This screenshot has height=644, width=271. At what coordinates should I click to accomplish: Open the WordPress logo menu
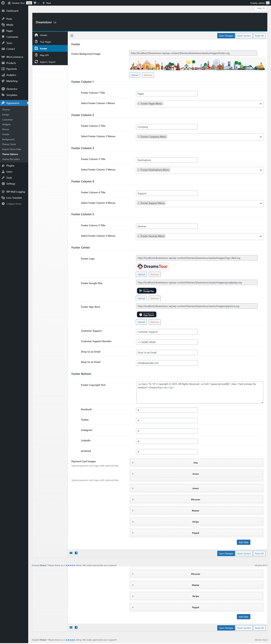[x=3, y=3]
